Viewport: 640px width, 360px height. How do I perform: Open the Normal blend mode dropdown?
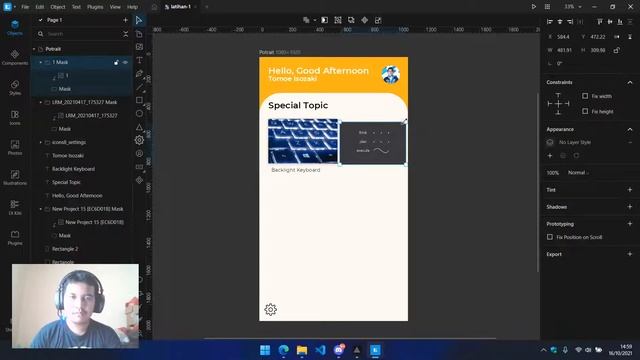[x=578, y=173]
